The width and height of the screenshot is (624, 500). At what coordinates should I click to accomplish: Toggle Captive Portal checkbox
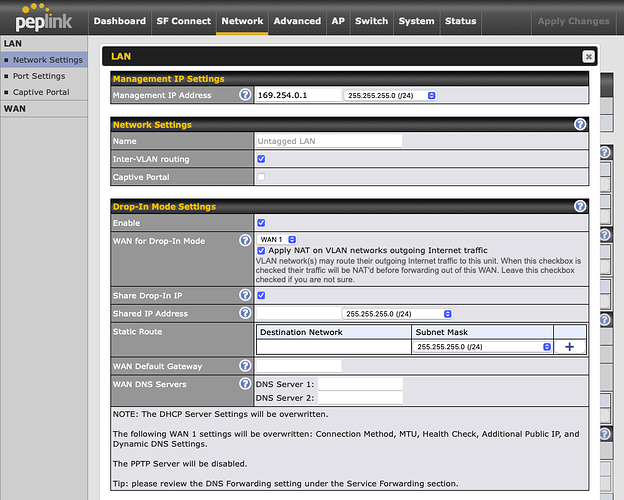[261, 177]
